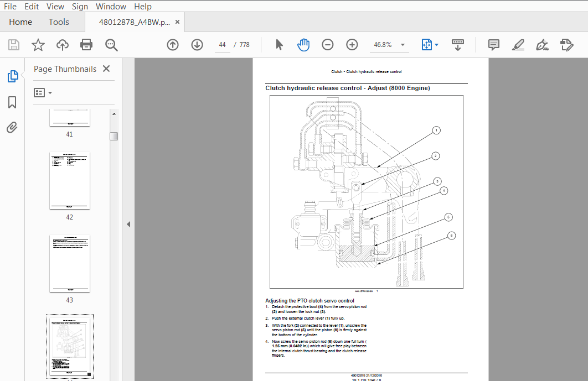Click the total page count 778
The width and height of the screenshot is (588, 381).
(x=245, y=45)
